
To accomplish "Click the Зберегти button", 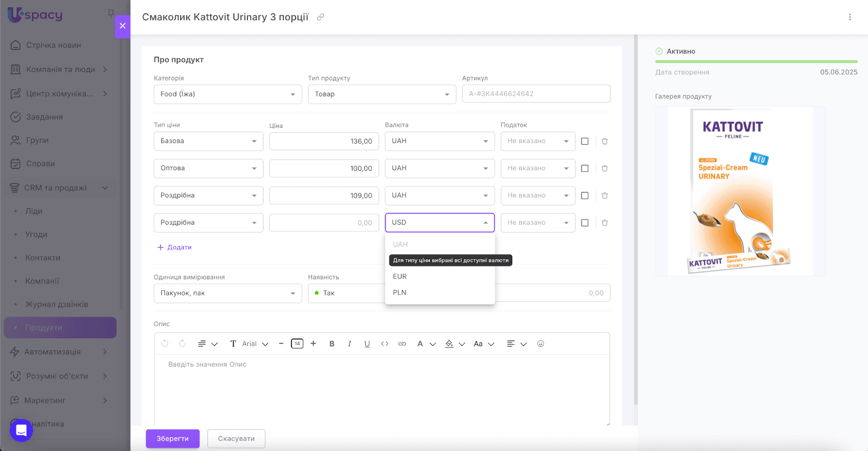I will click(x=173, y=439).
